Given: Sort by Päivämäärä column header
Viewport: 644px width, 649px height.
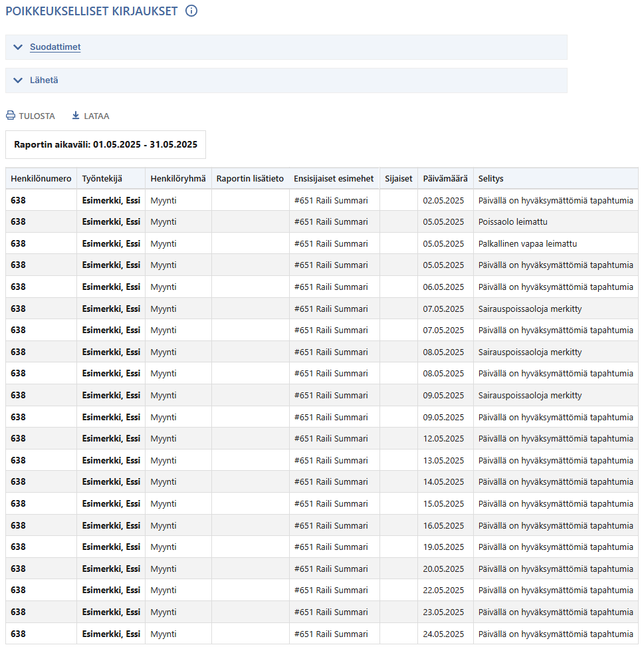Looking at the screenshot, I should [x=445, y=178].
